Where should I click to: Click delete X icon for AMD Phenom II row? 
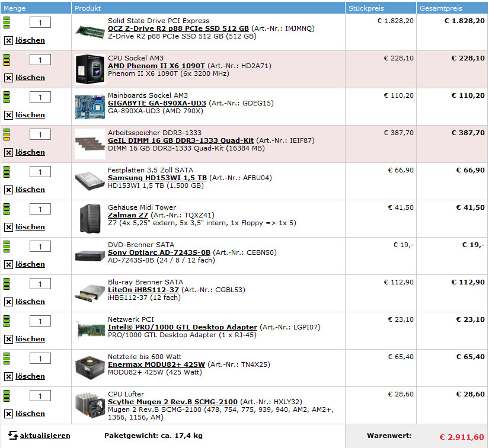(8, 78)
